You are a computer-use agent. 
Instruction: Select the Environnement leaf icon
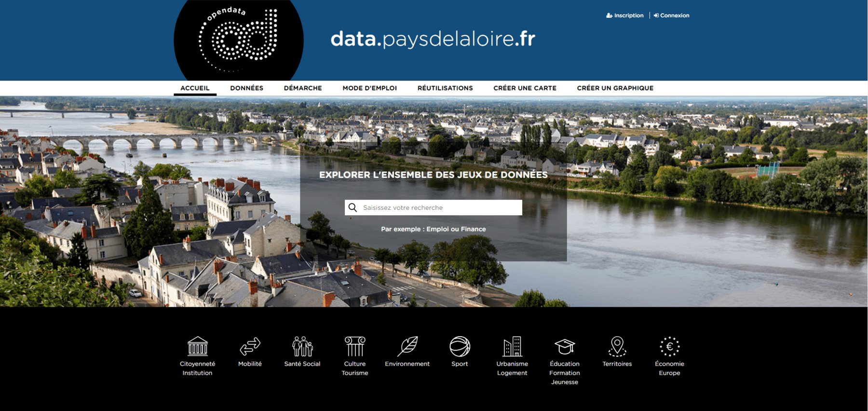click(x=407, y=346)
